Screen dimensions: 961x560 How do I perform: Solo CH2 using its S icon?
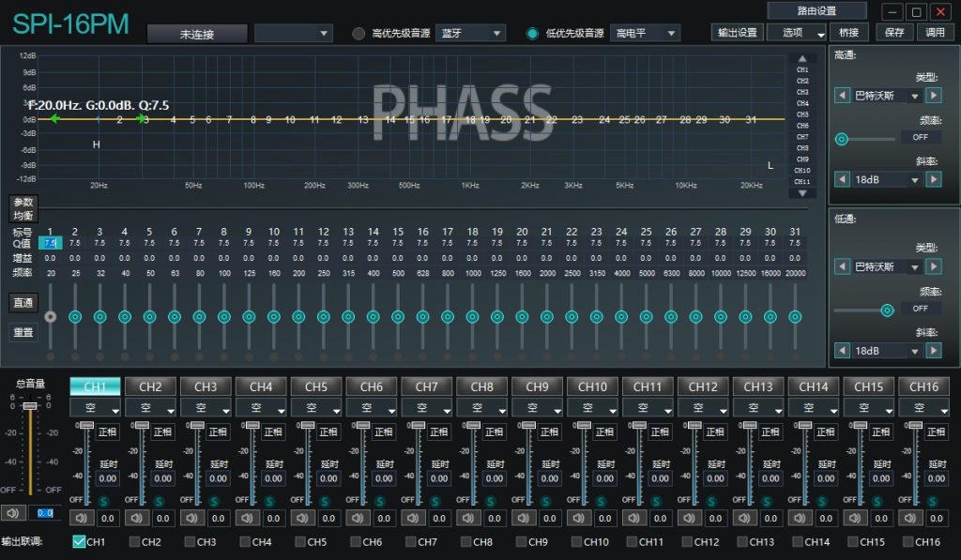pyautogui.click(x=159, y=501)
